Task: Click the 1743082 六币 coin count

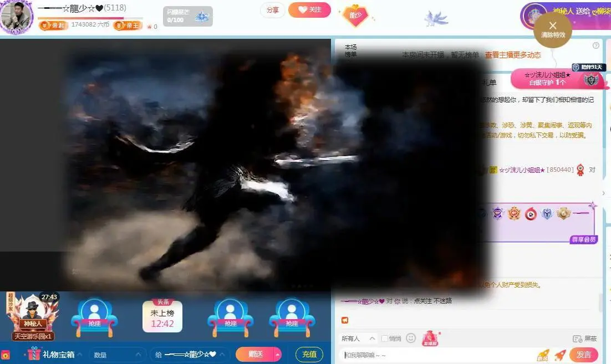Action: click(90, 24)
